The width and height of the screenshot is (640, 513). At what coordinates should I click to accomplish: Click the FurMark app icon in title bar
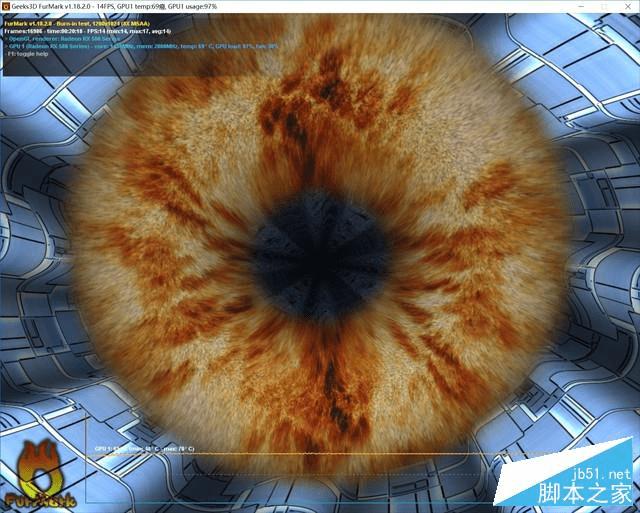pyautogui.click(x=6, y=7)
